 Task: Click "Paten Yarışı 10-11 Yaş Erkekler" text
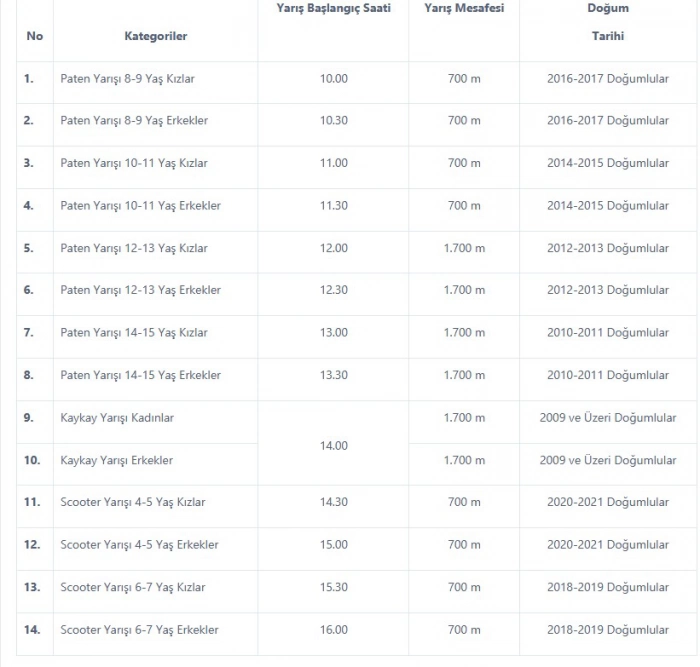140,206
